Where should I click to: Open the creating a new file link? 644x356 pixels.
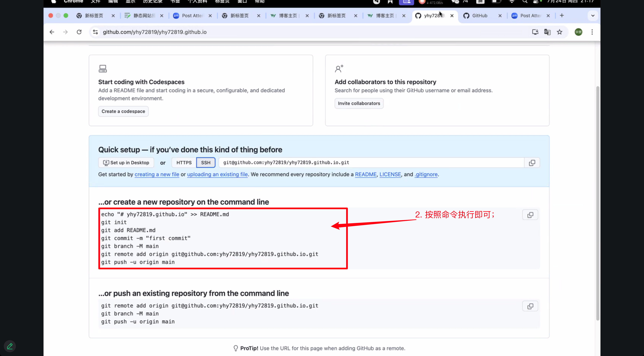(x=157, y=174)
